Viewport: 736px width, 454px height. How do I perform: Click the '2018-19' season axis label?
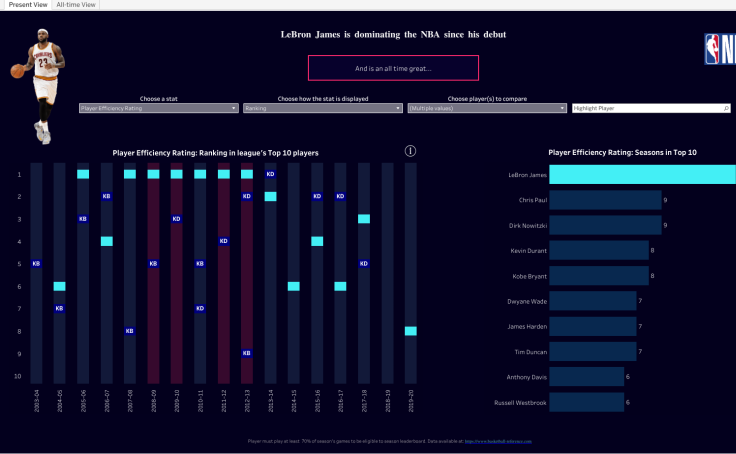pos(388,401)
